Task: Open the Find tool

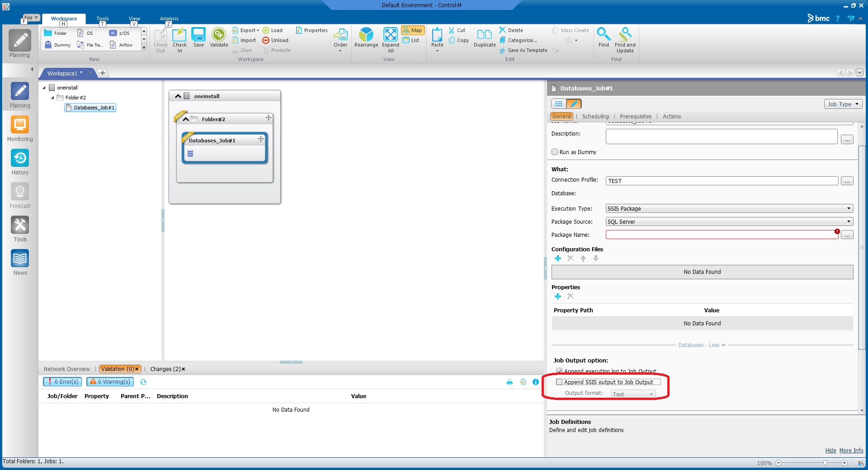Action: [x=604, y=38]
